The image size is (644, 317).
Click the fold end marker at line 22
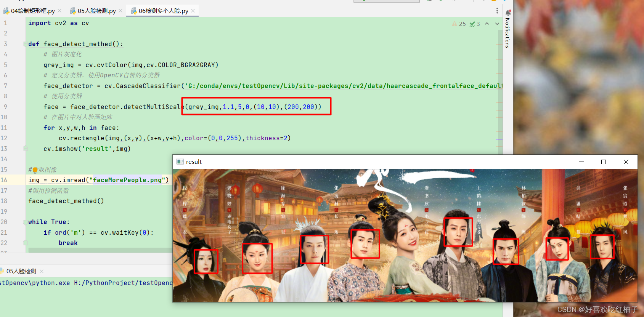pyautogui.click(x=25, y=243)
